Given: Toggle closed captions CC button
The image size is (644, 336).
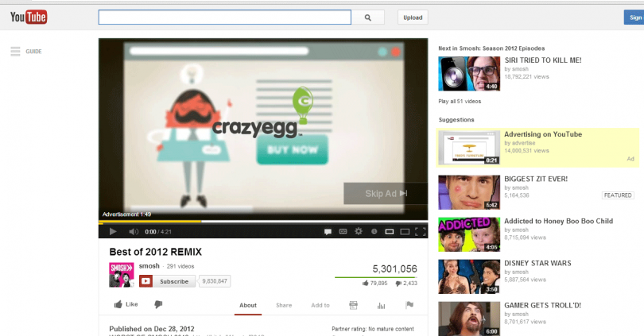Looking at the screenshot, I should click(343, 232).
